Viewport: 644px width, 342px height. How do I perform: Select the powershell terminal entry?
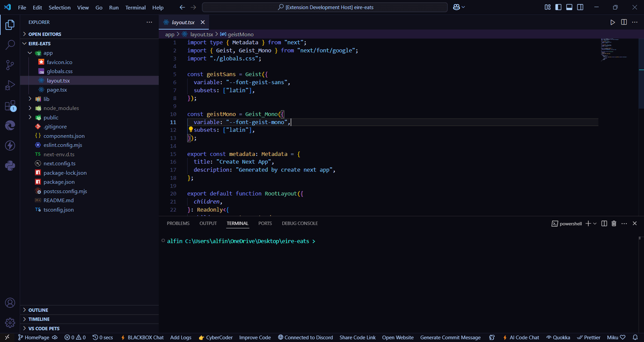point(567,224)
